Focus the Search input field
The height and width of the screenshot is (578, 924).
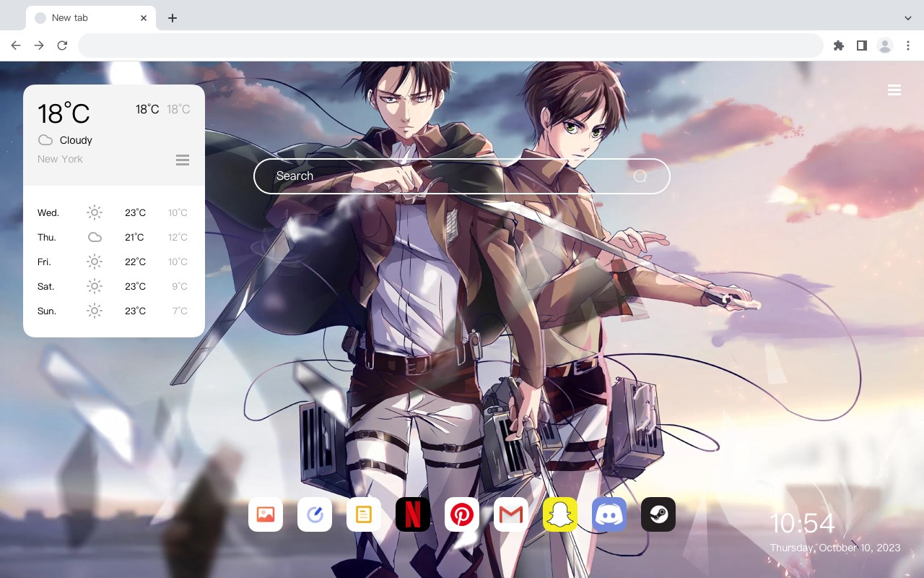tap(462, 176)
